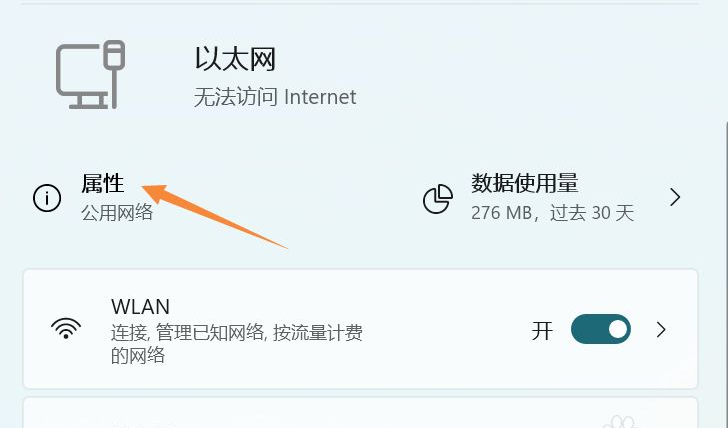
Task: Click the vertical scrollbar on the right edge
Action: tap(725, 274)
